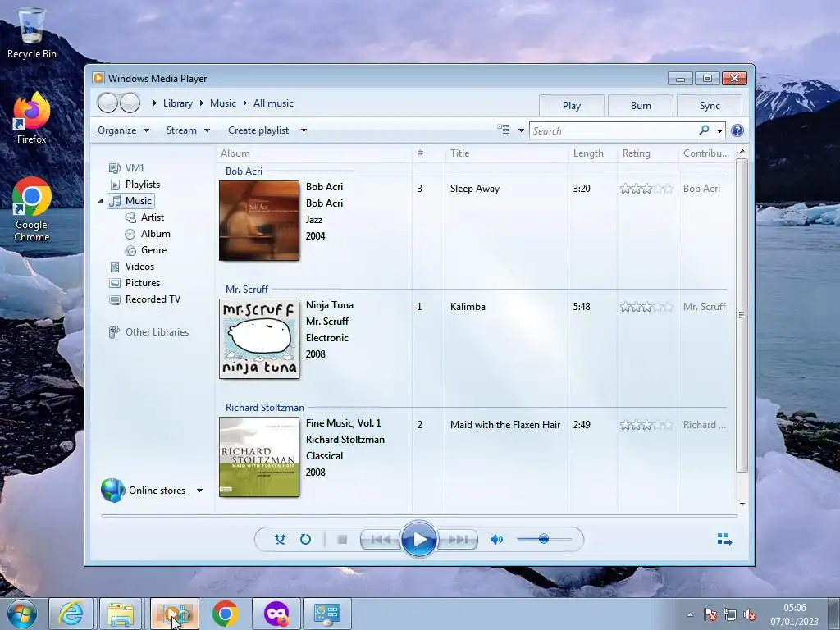Click the list scrollbar down arrow
This screenshot has width=840, height=630.
[x=742, y=504]
